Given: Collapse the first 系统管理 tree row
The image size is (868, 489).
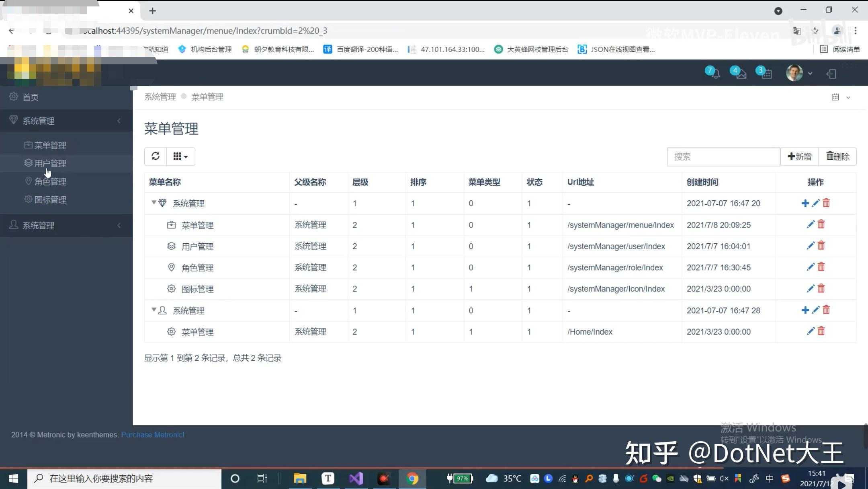Looking at the screenshot, I should [154, 203].
